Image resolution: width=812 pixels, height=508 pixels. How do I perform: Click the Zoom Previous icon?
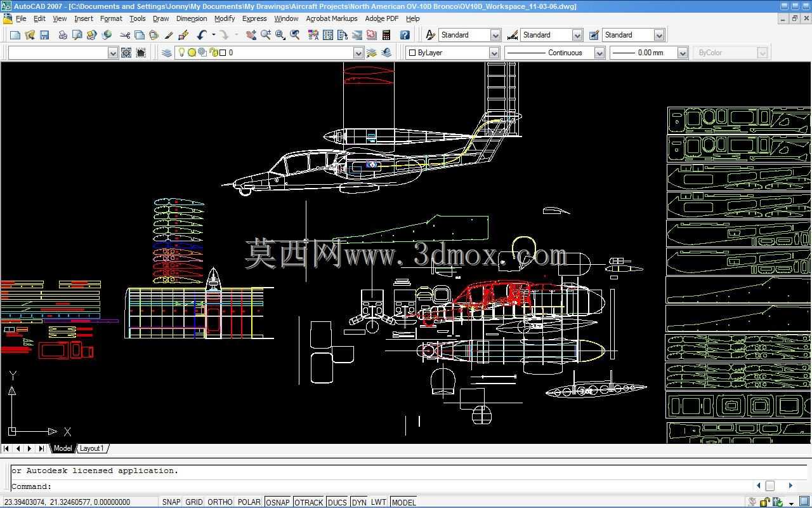pyautogui.click(x=295, y=35)
